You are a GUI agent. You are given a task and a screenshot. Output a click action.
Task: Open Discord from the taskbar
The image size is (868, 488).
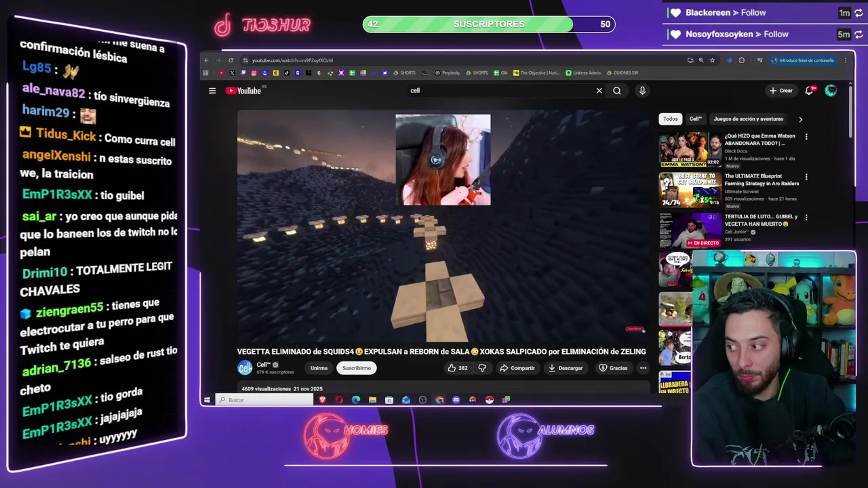[456, 400]
